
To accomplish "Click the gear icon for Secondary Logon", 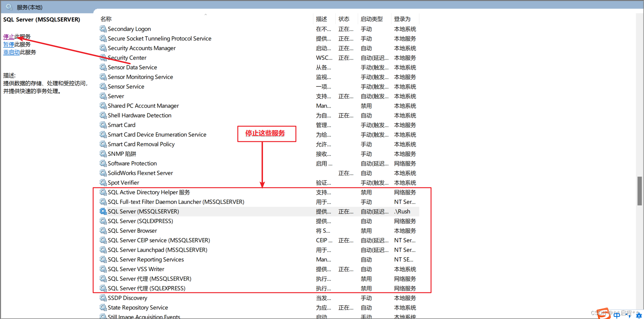I will click(103, 29).
